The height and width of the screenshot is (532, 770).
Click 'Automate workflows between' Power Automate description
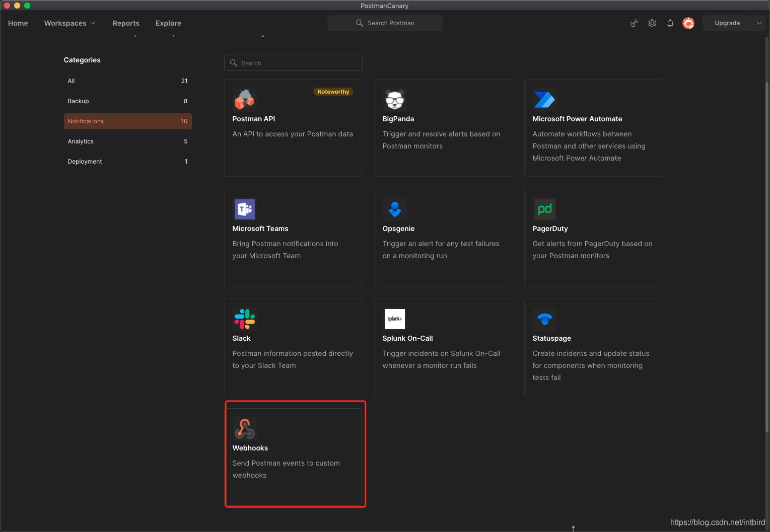tap(589, 146)
